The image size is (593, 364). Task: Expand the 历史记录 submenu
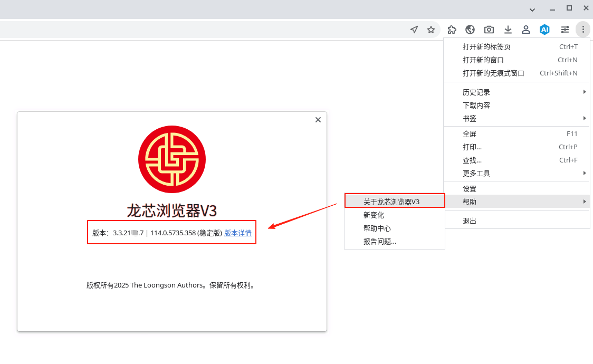(x=517, y=92)
